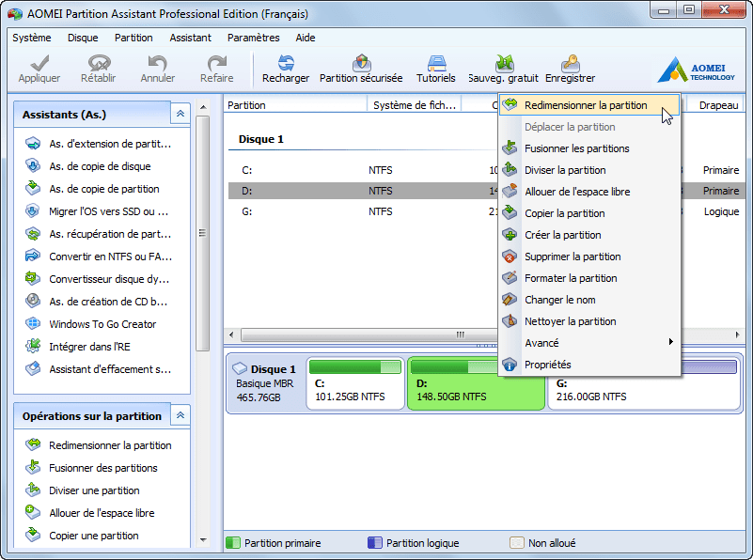The image size is (753, 560).
Task: Select Créer la partition context entry
Action: tap(589, 235)
